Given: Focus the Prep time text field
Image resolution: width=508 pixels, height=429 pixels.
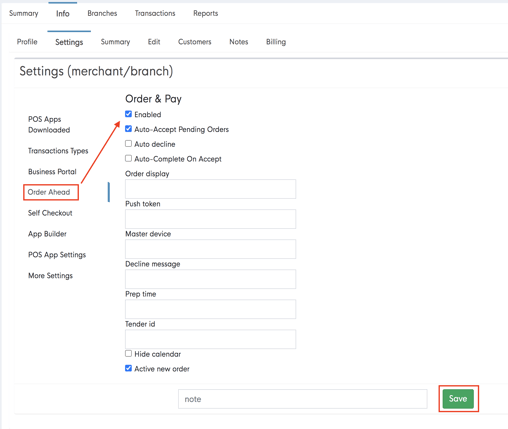Looking at the screenshot, I should [210, 309].
